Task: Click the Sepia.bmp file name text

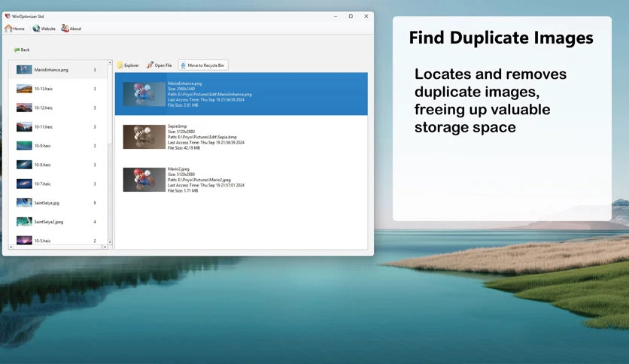Action: pos(177,126)
